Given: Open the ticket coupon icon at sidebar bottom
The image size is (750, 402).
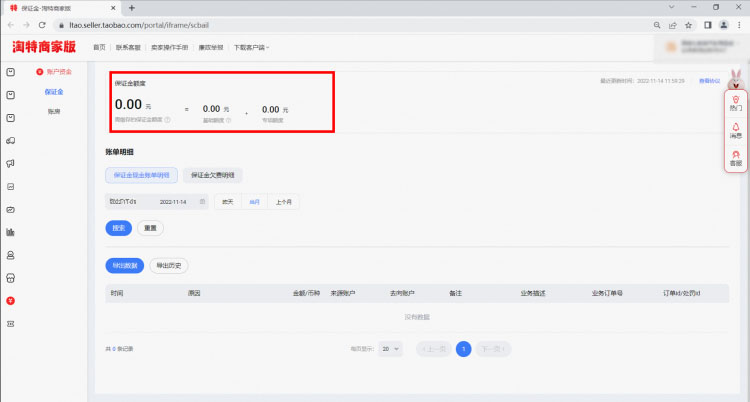Looking at the screenshot, I should [x=11, y=324].
